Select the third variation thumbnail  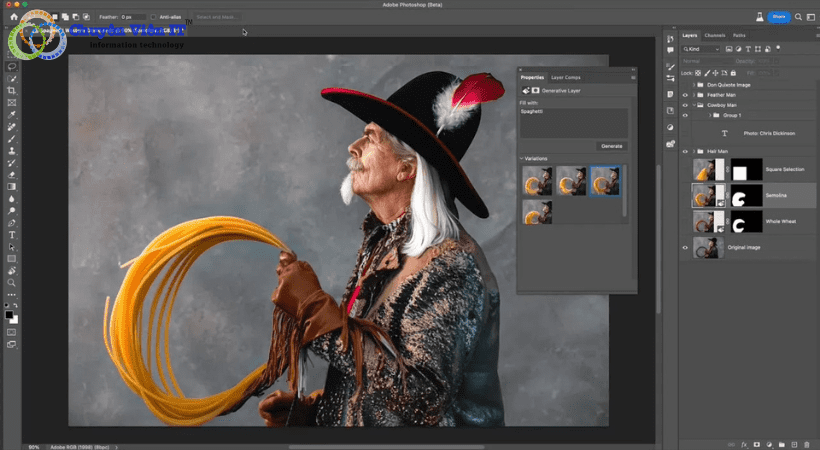point(604,180)
